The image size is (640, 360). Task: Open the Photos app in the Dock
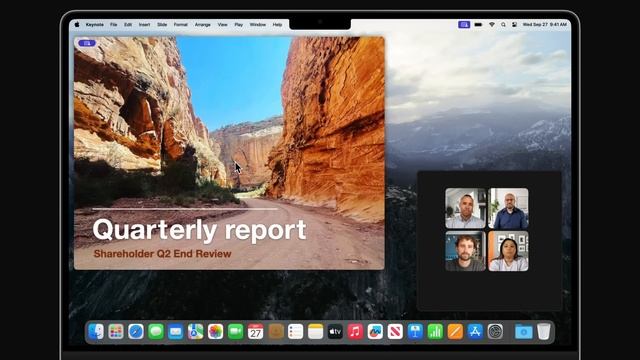[x=216, y=332]
